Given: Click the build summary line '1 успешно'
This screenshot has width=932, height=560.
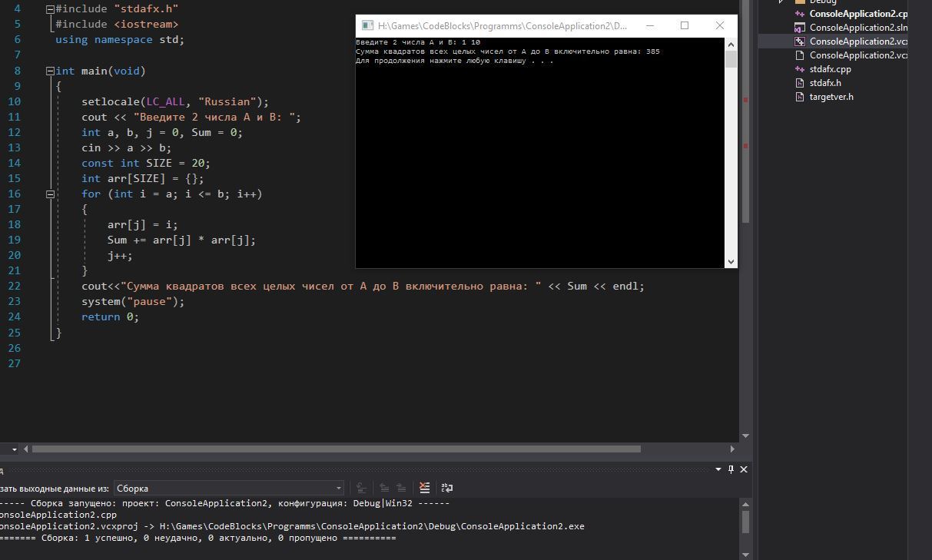Looking at the screenshot, I should (198, 538).
